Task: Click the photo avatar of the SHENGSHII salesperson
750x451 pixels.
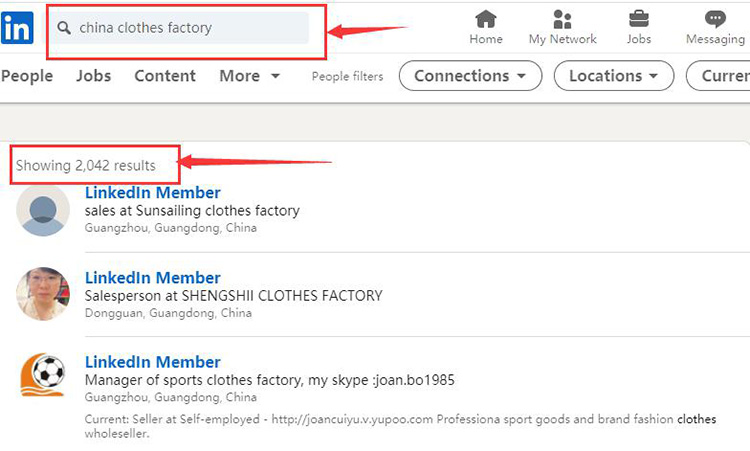Action: click(x=43, y=294)
